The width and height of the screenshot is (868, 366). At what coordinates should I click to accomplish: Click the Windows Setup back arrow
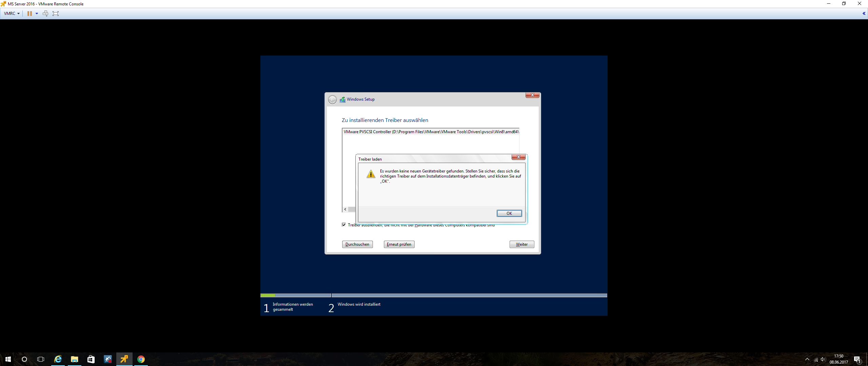pyautogui.click(x=332, y=100)
